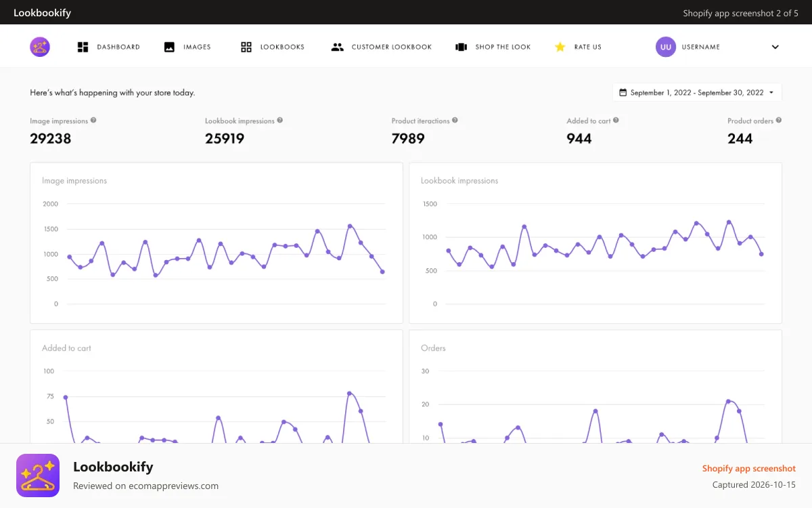Click the Added to cart total 944
812x508 pixels.
tap(579, 138)
